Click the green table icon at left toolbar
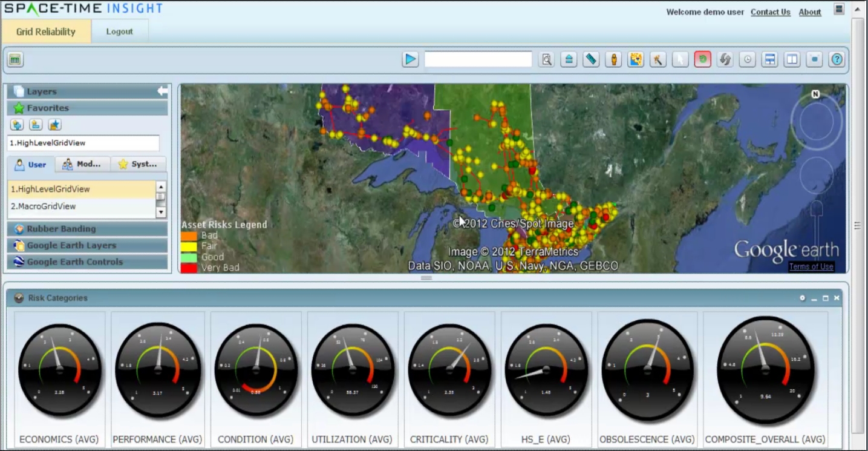The height and width of the screenshot is (451, 868). (15, 59)
